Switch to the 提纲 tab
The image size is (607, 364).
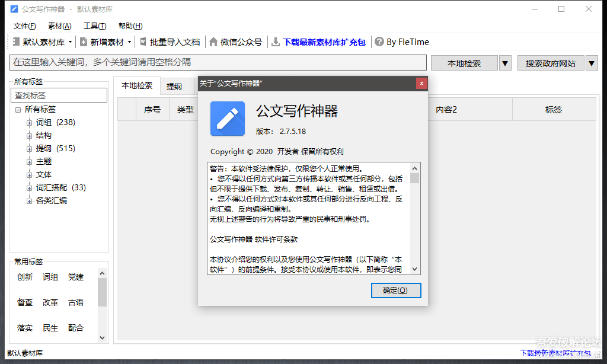click(x=174, y=87)
